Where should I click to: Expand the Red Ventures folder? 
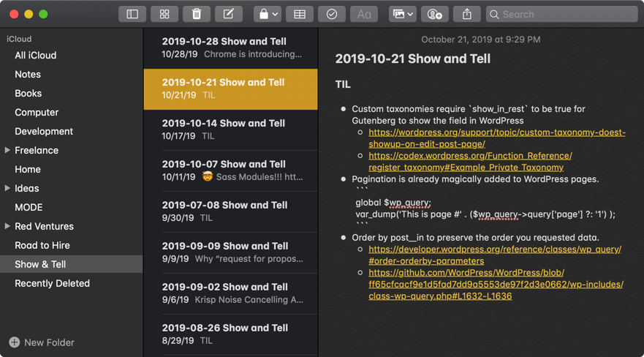(x=7, y=226)
